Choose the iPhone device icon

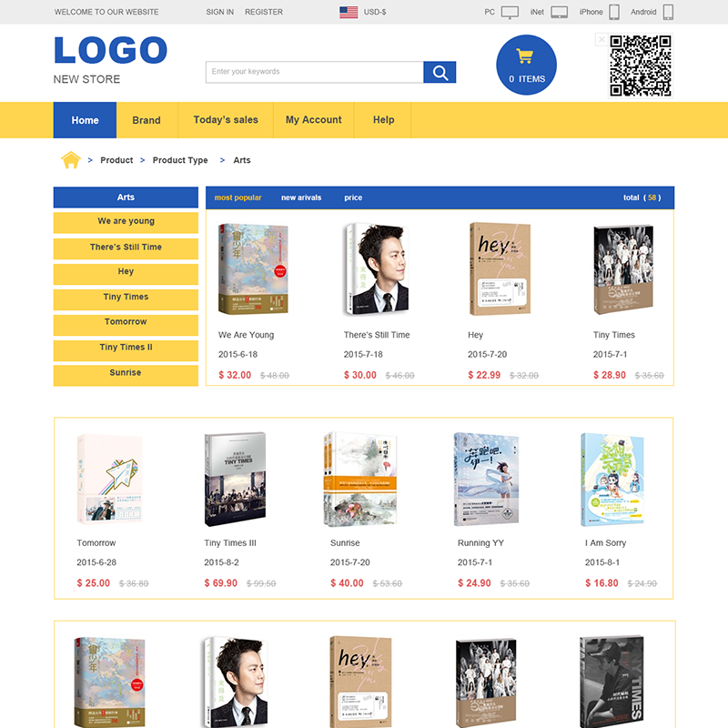(x=614, y=13)
